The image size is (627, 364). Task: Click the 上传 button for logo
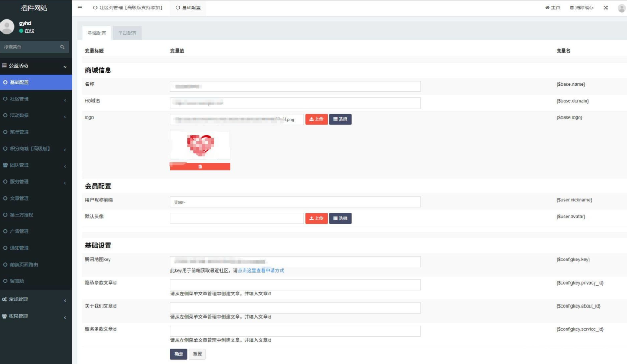click(x=316, y=119)
